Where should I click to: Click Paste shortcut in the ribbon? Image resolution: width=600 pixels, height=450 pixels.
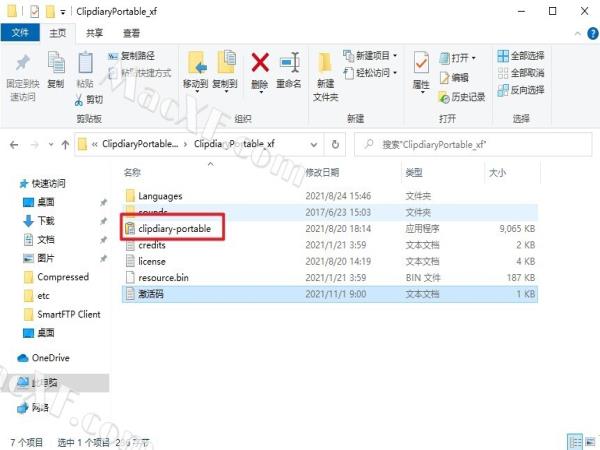140,73
